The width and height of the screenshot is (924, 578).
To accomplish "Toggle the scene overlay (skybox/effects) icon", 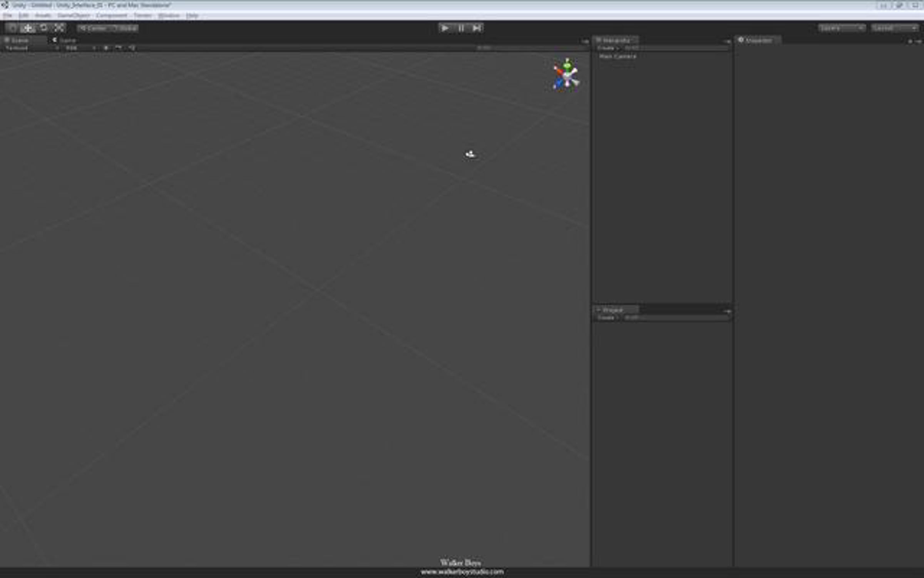I will point(119,48).
